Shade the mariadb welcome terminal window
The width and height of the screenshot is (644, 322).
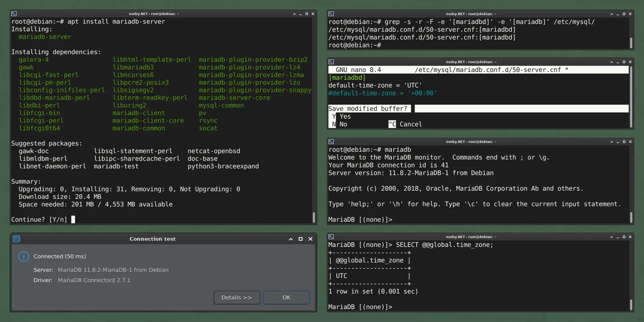[611, 142]
